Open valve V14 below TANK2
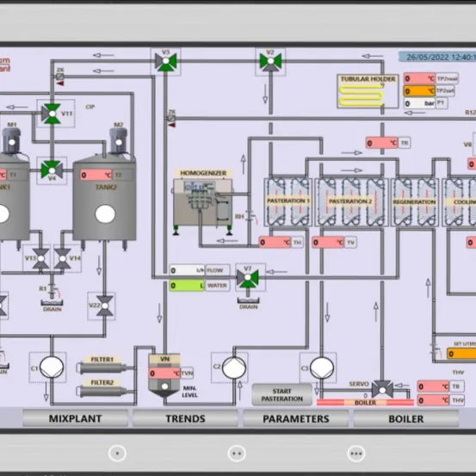This screenshot has width=476, height=476. click(63, 258)
